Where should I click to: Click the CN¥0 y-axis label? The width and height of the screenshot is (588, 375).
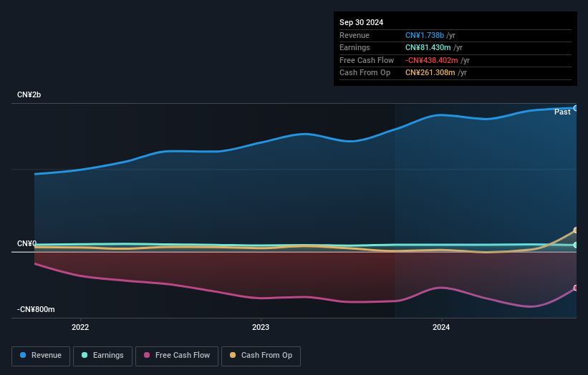(x=27, y=243)
